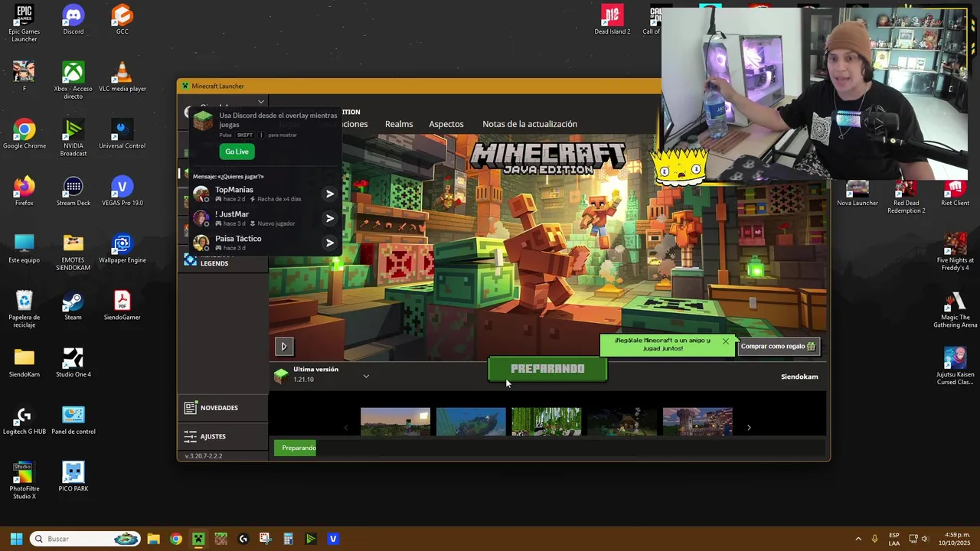980x551 pixels.
Task: Open TopManias avatar in overlay
Action: 201,194
